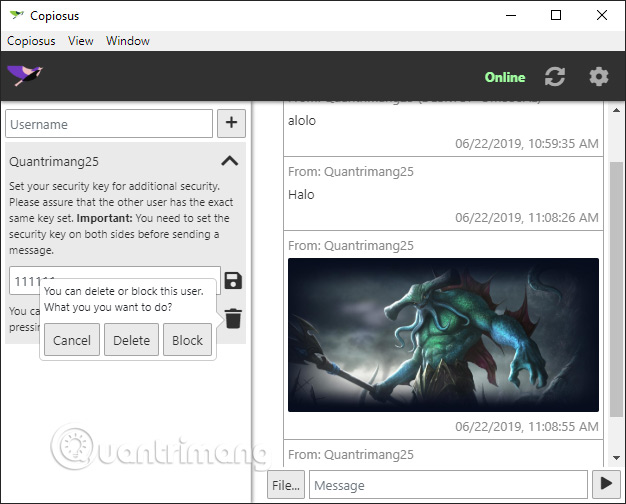Open the Copiosus menu
The image size is (626, 504).
(x=31, y=41)
